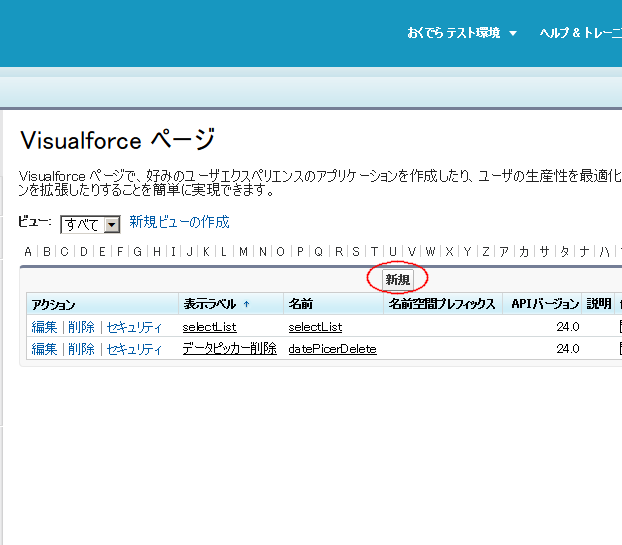This screenshot has width=622, height=545.
Task: Open the すべて view dropdown
Action: (x=90, y=225)
